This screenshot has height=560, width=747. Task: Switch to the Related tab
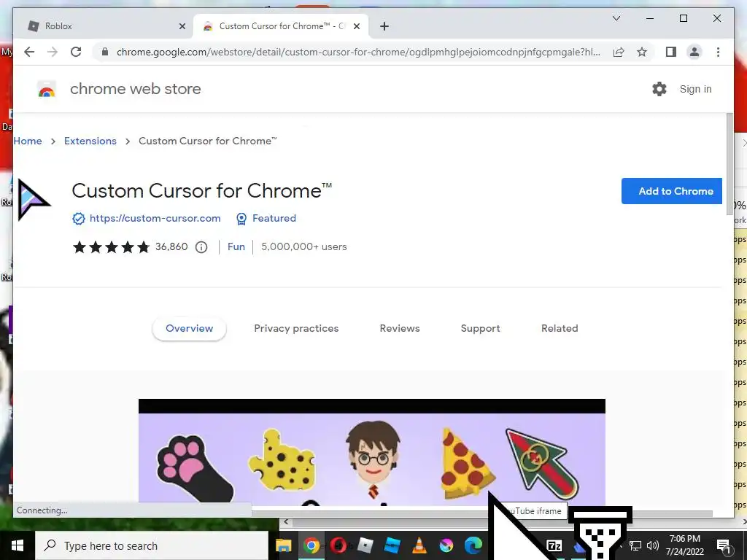point(560,328)
